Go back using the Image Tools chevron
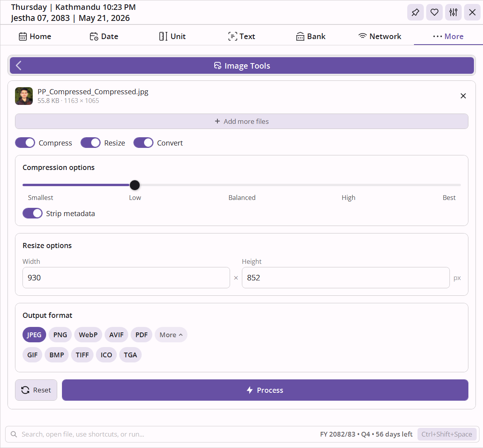This screenshot has width=483, height=448. tap(19, 65)
